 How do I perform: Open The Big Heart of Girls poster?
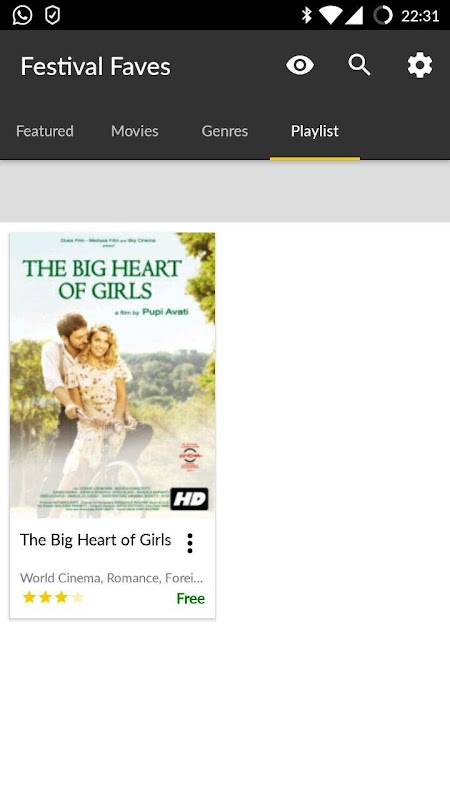point(112,376)
